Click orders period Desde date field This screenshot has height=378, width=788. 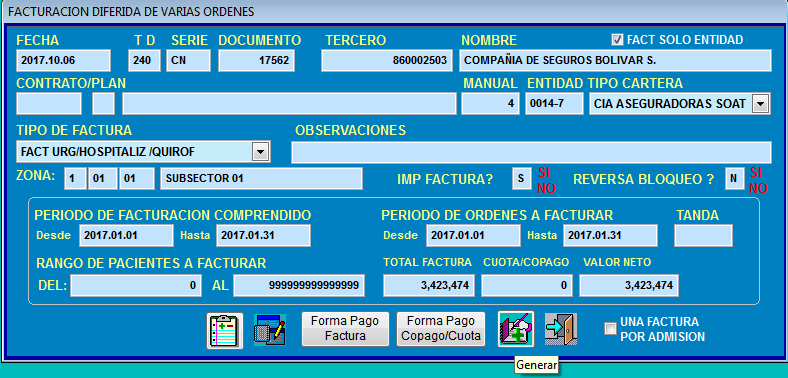click(473, 235)
